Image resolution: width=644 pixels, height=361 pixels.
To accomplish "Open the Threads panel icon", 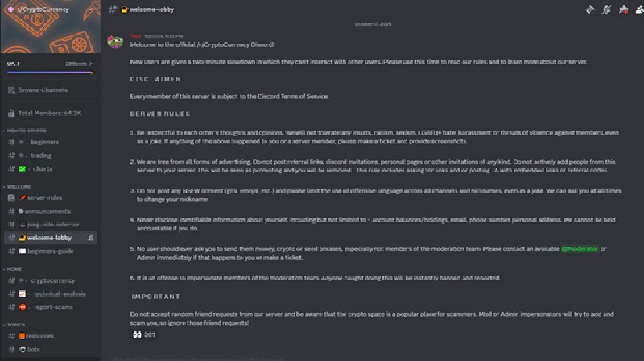I will point(588,9).
